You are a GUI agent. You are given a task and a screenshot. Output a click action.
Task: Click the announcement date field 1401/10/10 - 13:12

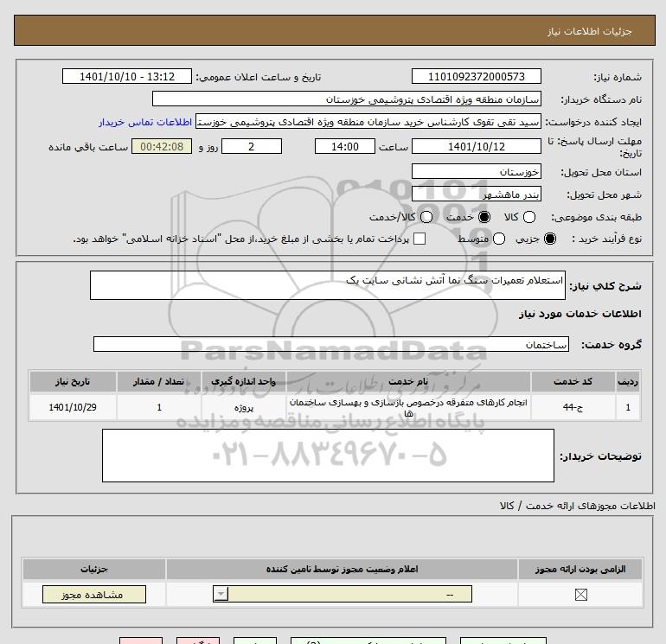(x=127, y=76)
